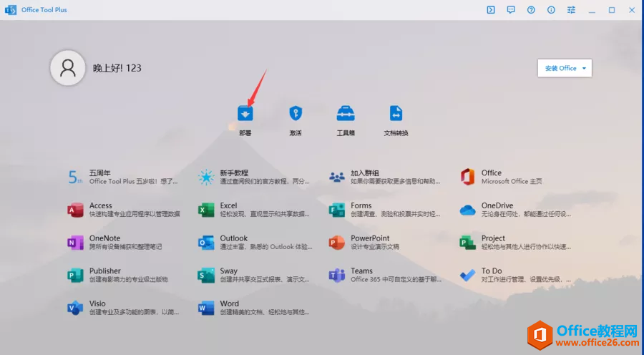Click the Access title text
Screen dimensions: 644x355
click(x=101, y=205)
